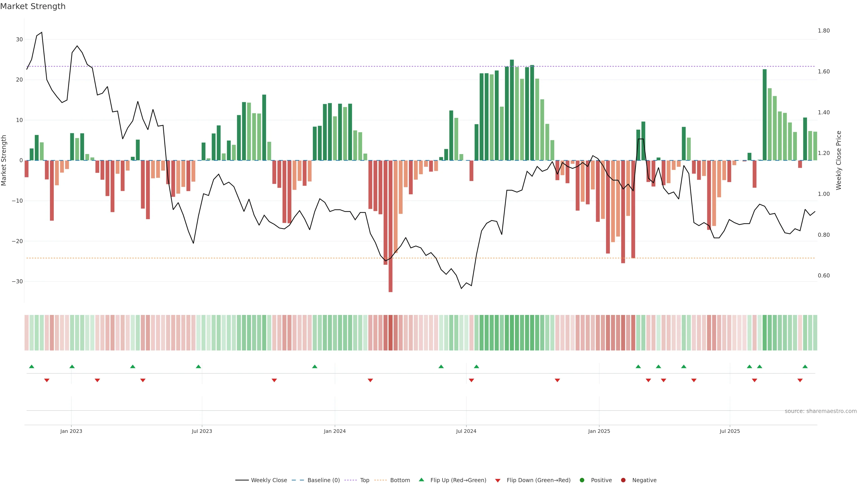Screen dimensions: 868x488
Task: Click the rightmost green flip-up marker on timeline
Action: 805,366
